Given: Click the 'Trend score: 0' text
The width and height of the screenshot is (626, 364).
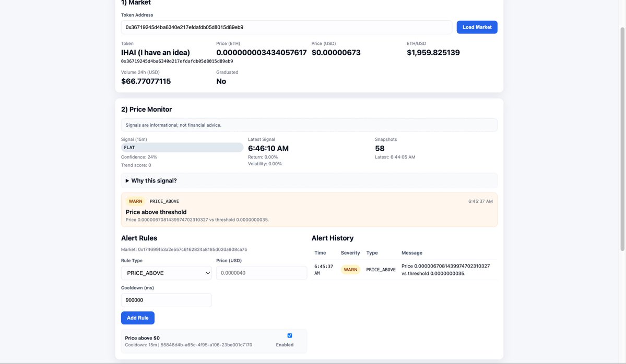Looking at the screenshot, I should click(136, 165).
